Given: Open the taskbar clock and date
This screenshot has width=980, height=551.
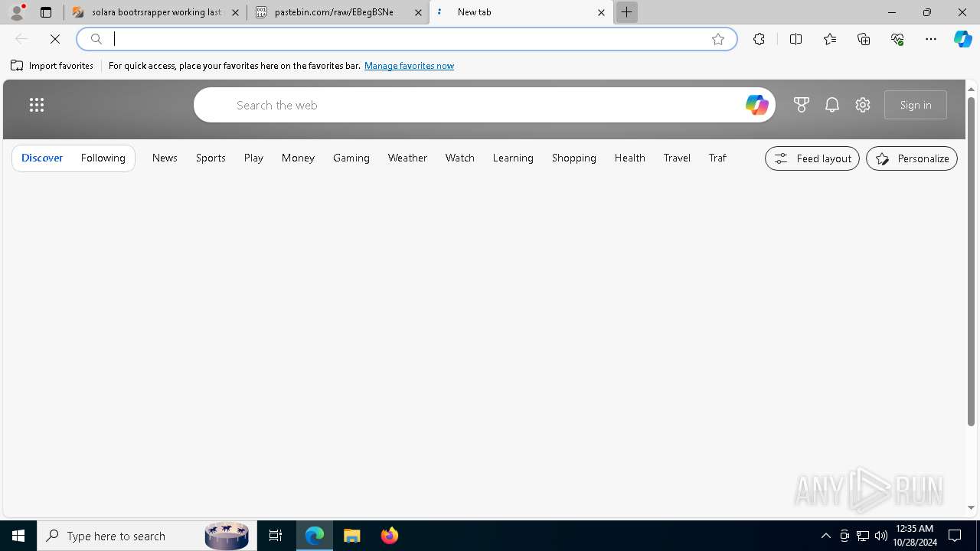Looking at the screenshot, I should (915, 536).
